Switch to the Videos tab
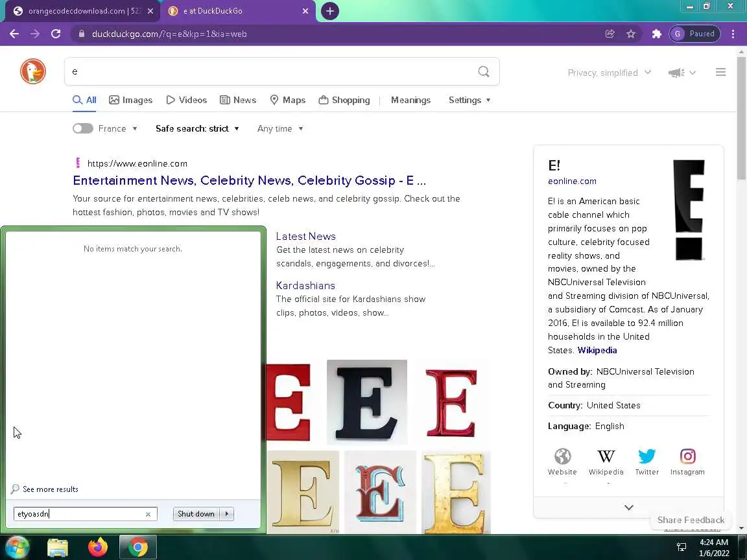747x560 pixels. (x=186, y=100)
